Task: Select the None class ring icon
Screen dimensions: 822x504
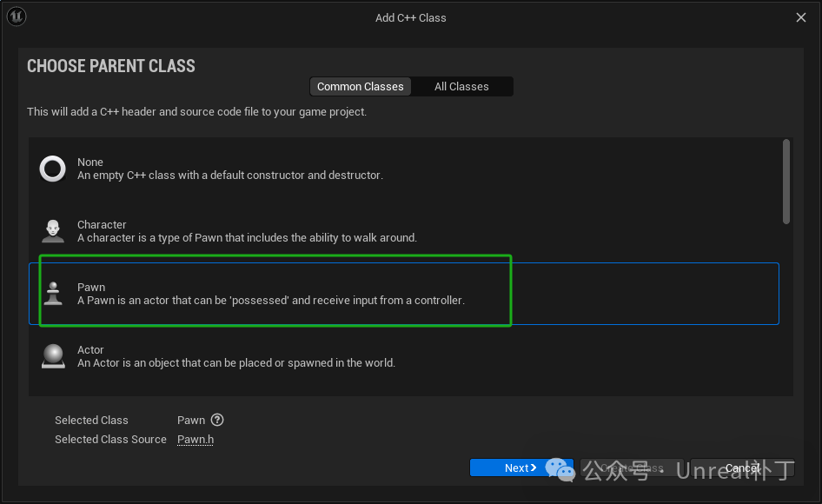Action: [x=53, y=169]
